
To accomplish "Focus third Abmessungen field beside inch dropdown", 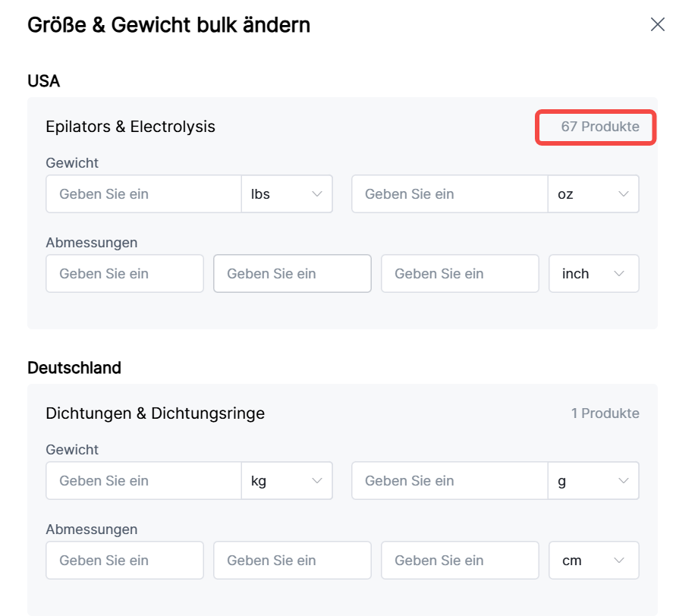I will (x=460, y=274).
